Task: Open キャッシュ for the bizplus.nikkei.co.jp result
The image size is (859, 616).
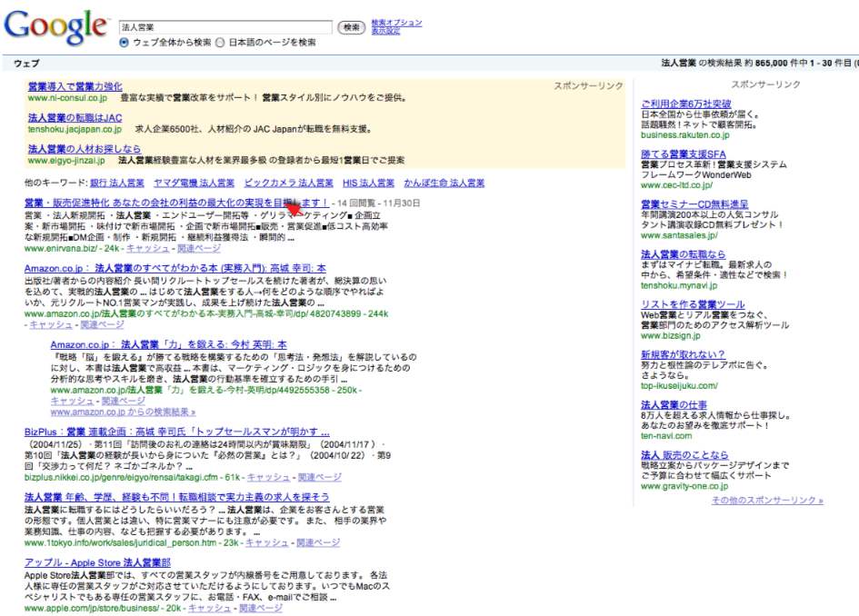Action: [268, 478]
